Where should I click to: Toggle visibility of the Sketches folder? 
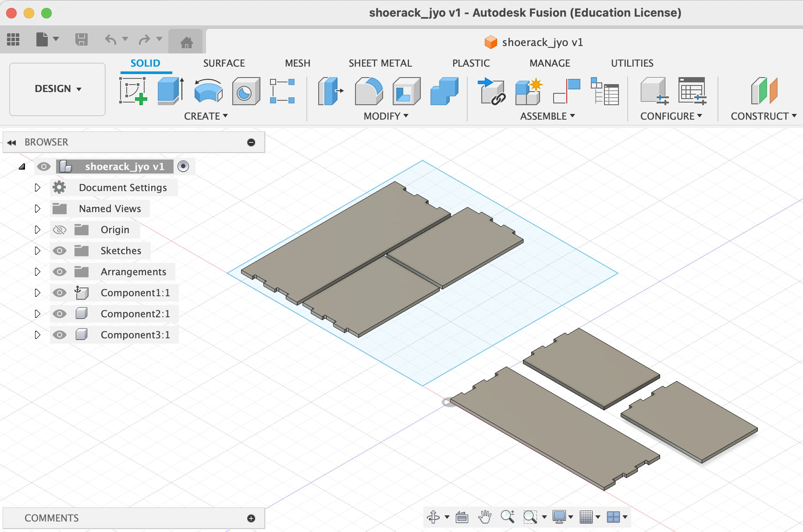(x=60, y=251)
